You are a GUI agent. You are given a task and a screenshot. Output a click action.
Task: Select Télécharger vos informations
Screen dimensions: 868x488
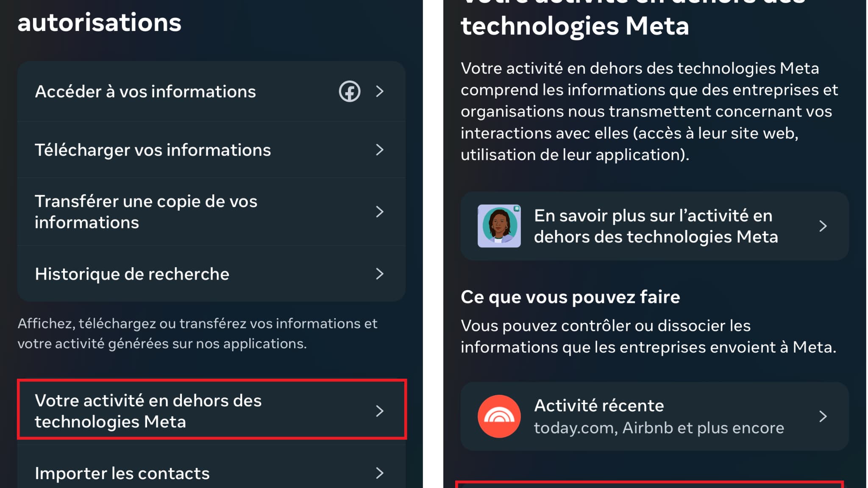coord(211,150)
